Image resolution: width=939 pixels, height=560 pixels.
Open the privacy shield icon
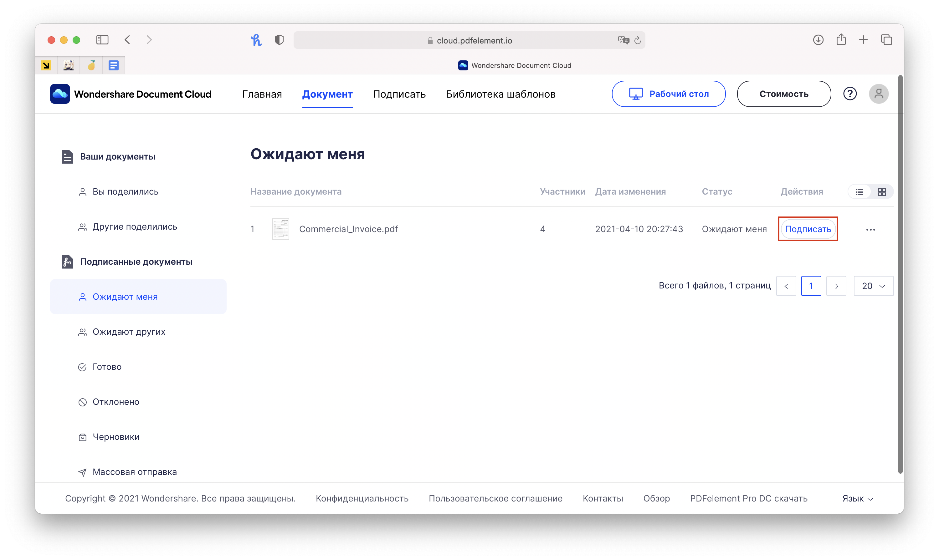coord(280,40)
